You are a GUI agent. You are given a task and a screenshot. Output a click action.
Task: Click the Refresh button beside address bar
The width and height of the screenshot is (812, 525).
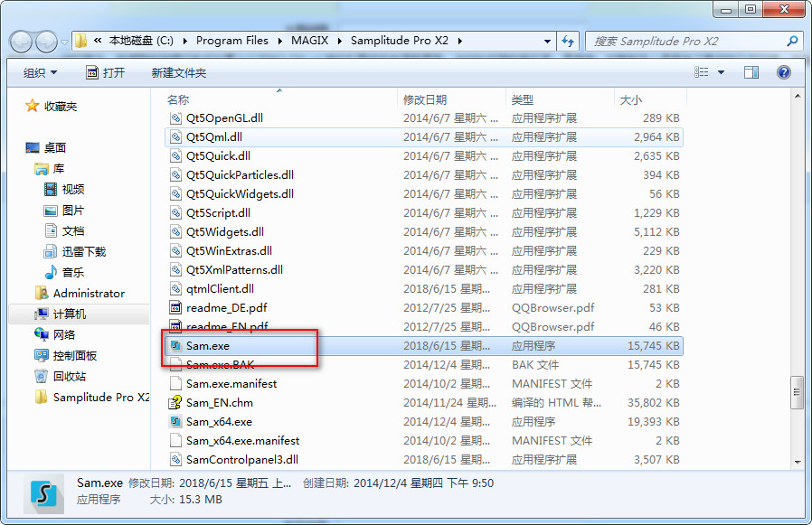[x=568, y=41]
